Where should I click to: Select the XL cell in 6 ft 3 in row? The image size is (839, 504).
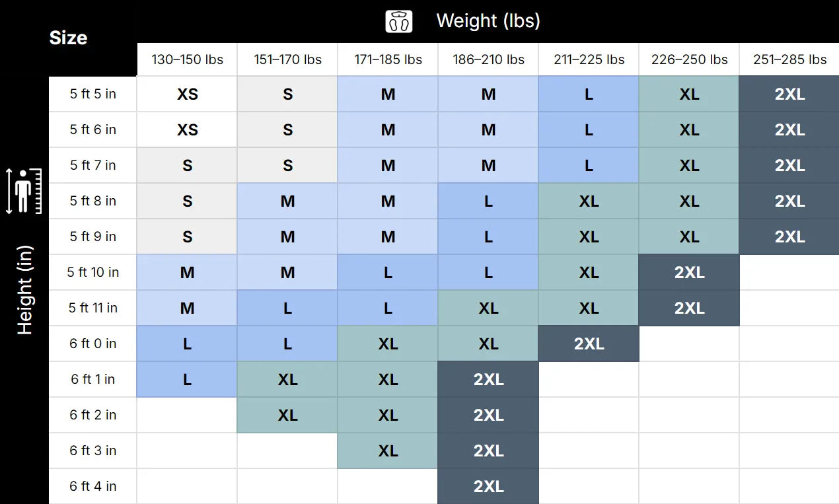tap(388, 450)
